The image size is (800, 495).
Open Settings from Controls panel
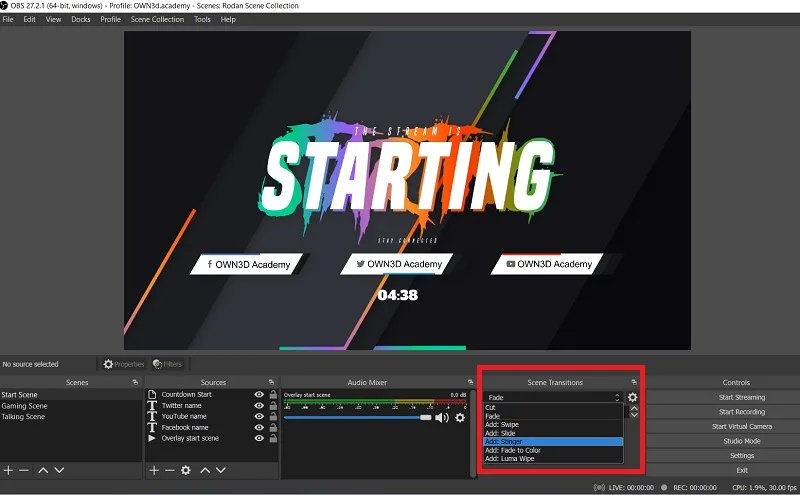pyautogui.click(x=742, y=456)
